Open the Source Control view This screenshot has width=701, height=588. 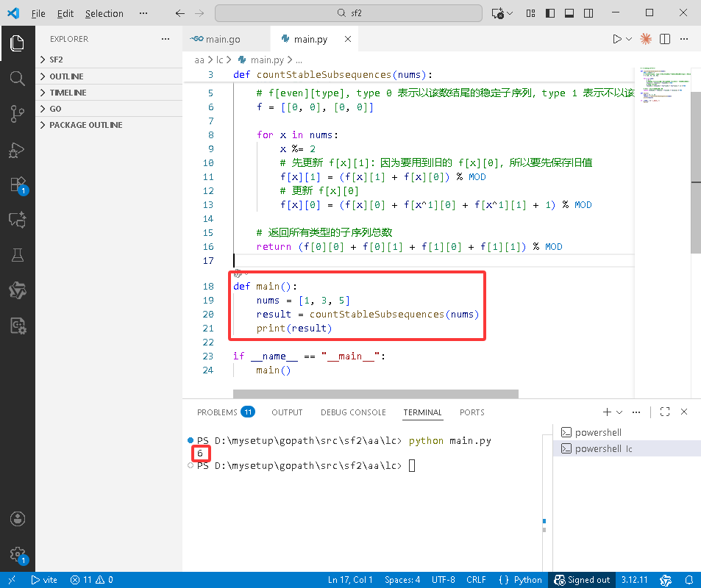(x=17, y=114)
